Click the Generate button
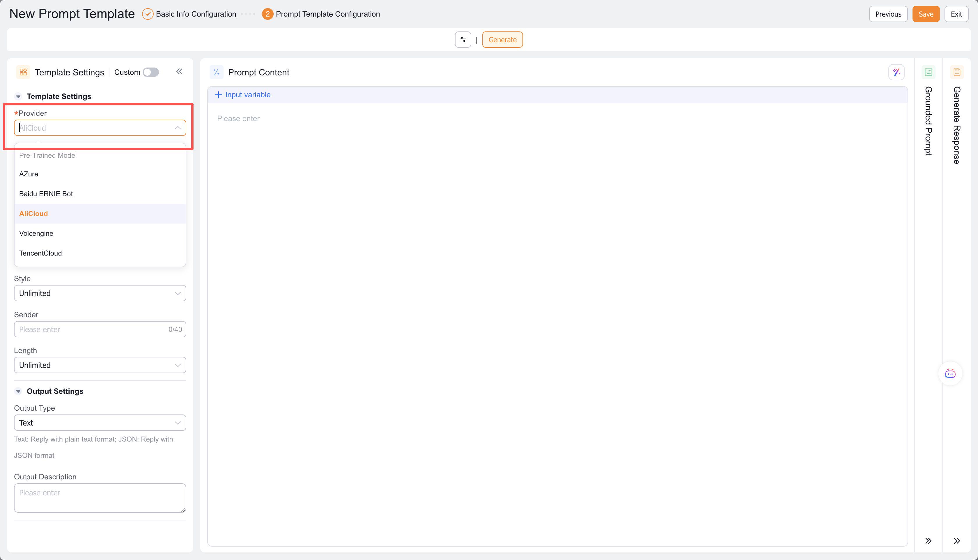The width and height of the screenshot is (978, 560). tap(502, 40)
